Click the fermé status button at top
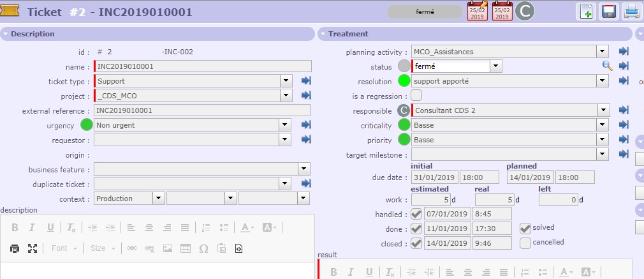This screenshot has width=644, height=279. click(425, 11)
